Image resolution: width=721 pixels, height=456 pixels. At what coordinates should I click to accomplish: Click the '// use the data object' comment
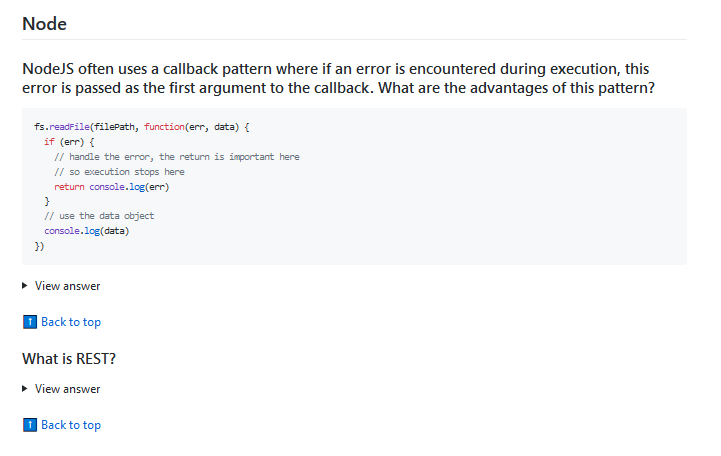99,216
